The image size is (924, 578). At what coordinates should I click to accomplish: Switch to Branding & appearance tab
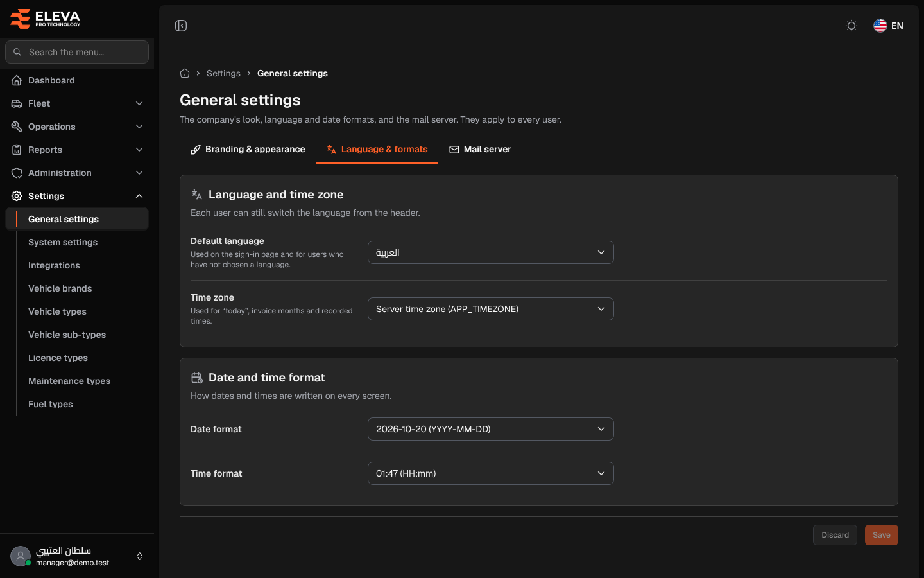[248, 149]
